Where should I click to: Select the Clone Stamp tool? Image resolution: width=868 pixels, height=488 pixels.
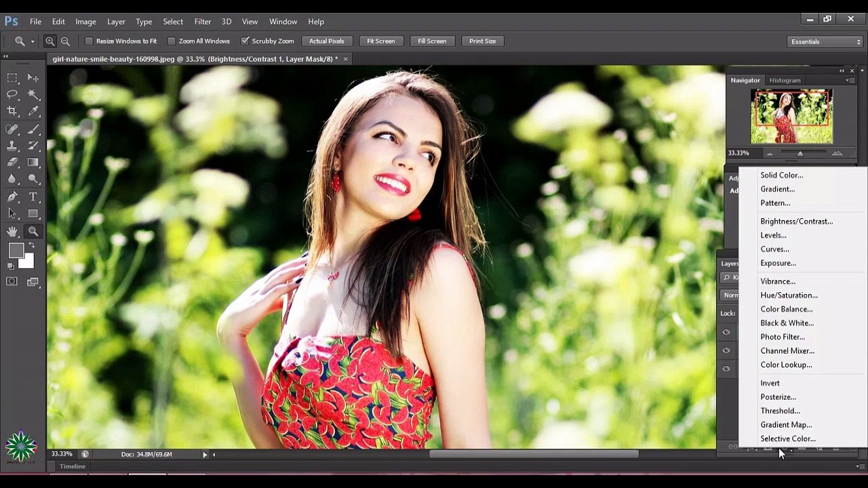(x=12, y=146)
